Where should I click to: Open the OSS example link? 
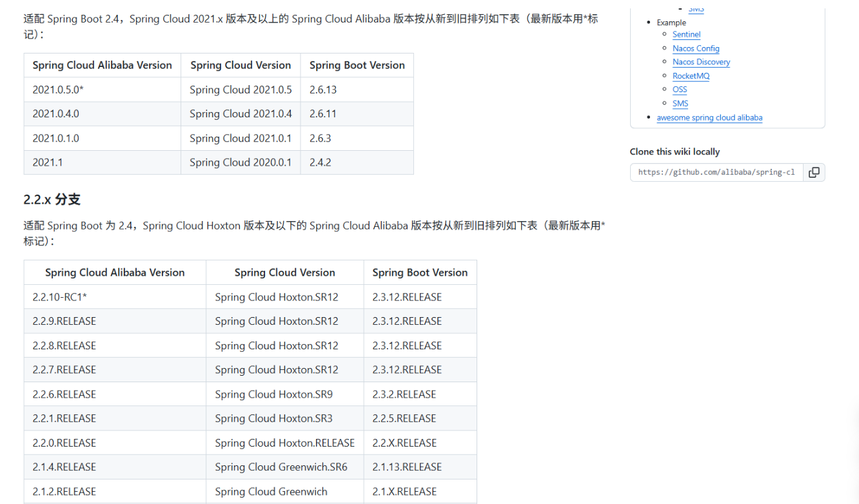(680, 90)
